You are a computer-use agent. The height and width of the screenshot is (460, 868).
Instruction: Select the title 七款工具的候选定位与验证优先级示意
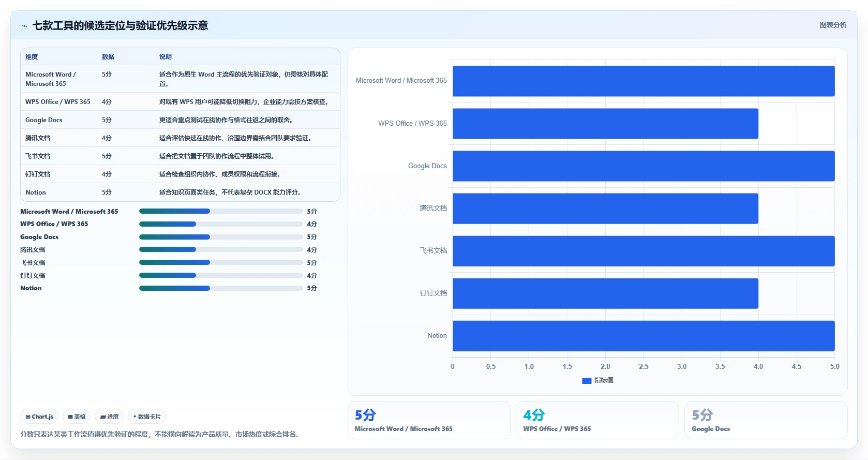coord(120,25)
